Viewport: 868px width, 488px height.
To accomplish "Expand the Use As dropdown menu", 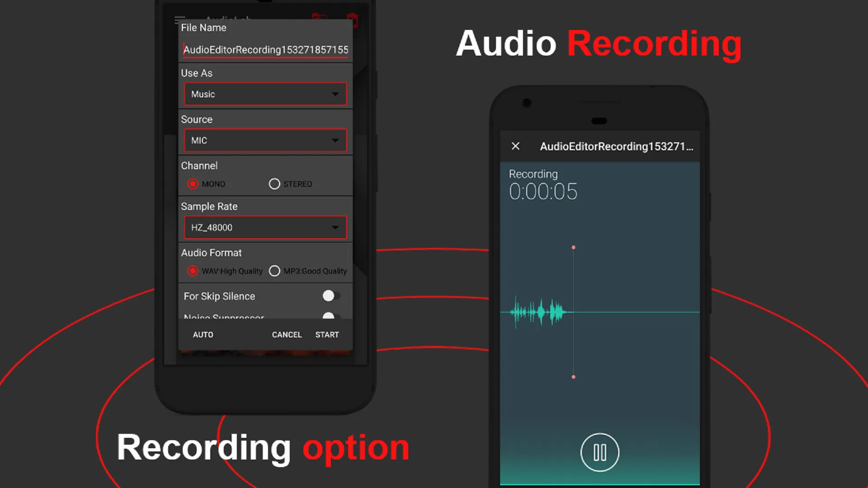I will 265,94.
